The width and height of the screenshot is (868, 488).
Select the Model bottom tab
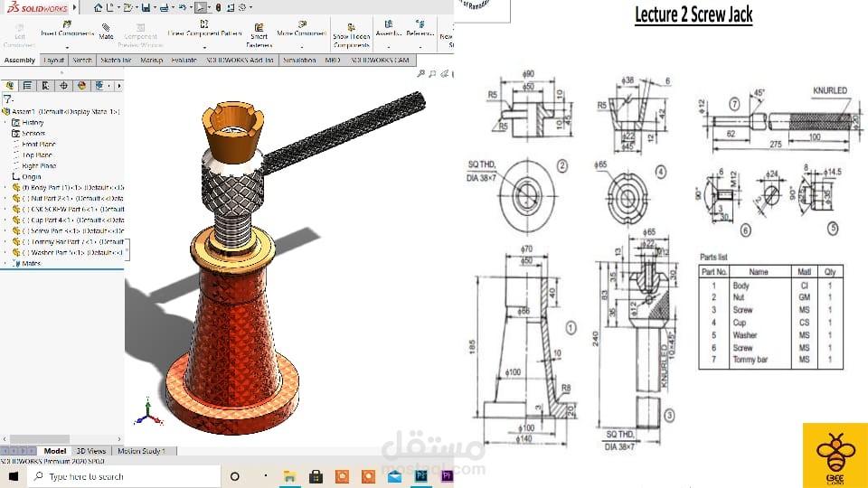[x=55, y=451]
